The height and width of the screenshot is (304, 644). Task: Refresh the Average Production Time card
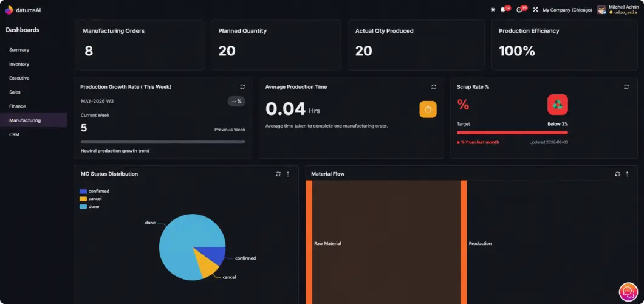pos(434,87)
